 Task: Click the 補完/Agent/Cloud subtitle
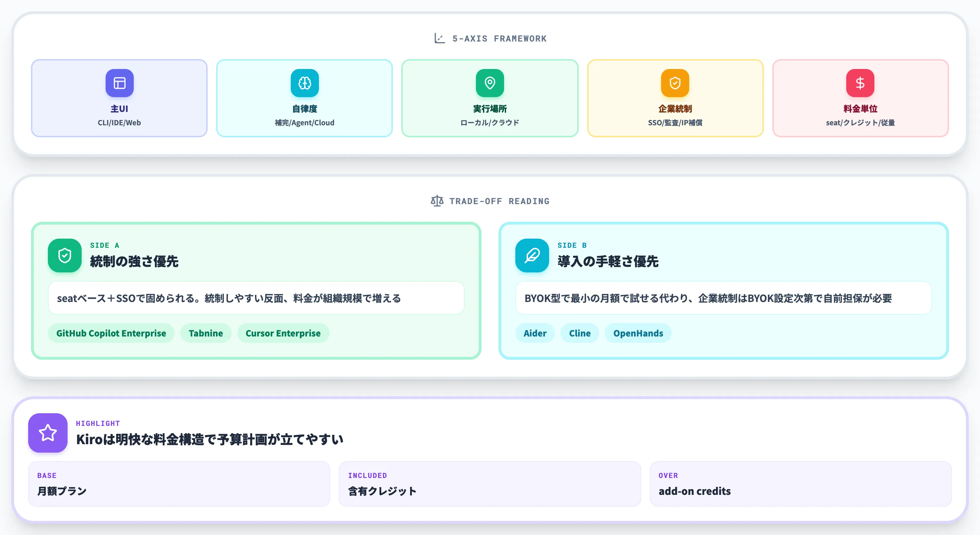(305, 122)
